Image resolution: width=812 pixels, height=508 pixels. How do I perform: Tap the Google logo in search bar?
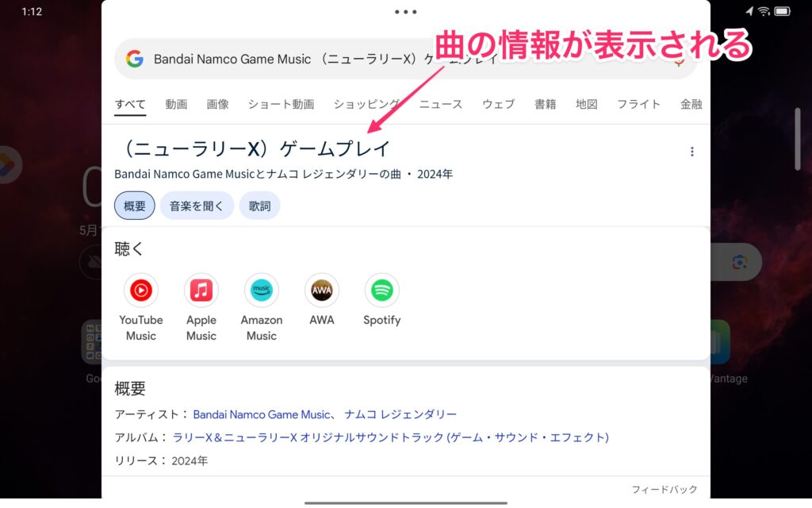coord(135,59)
